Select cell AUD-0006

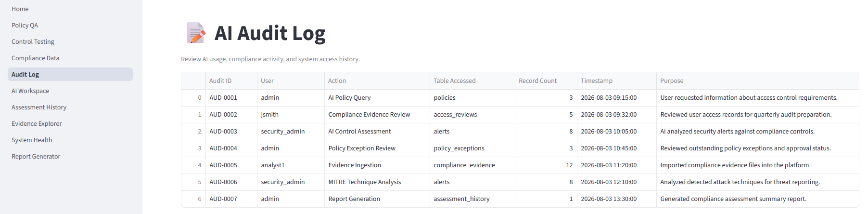(231, 182)
